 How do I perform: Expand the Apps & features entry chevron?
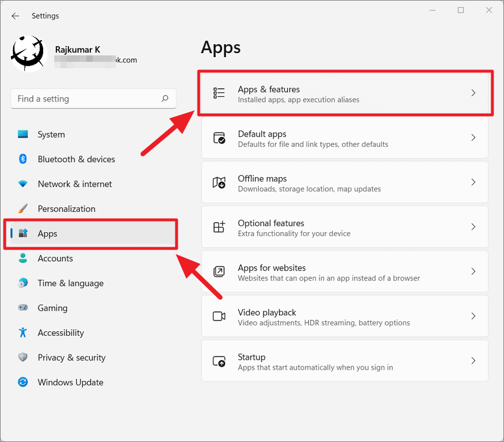pyautogui.click(x=473, y=92)
